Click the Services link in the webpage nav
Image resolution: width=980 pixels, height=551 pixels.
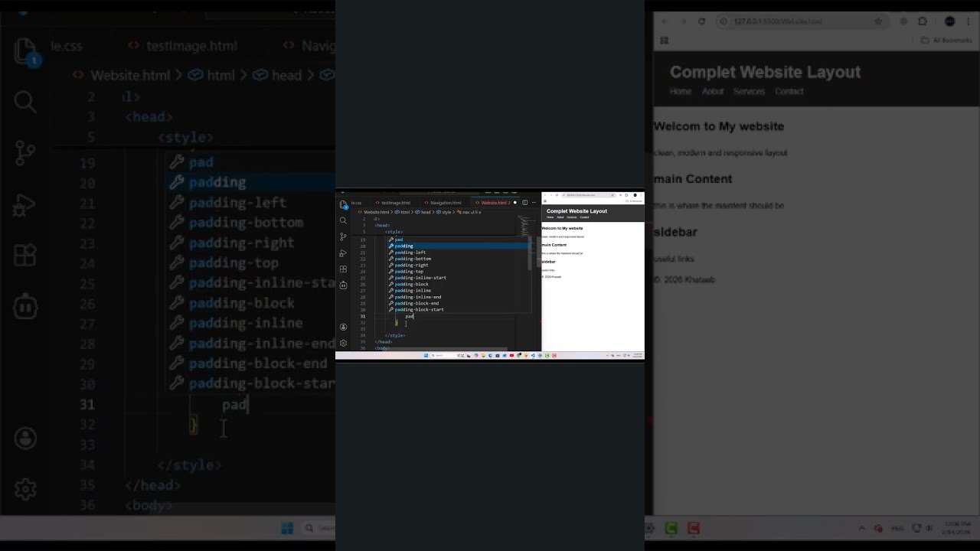click(x=572, y=217)
